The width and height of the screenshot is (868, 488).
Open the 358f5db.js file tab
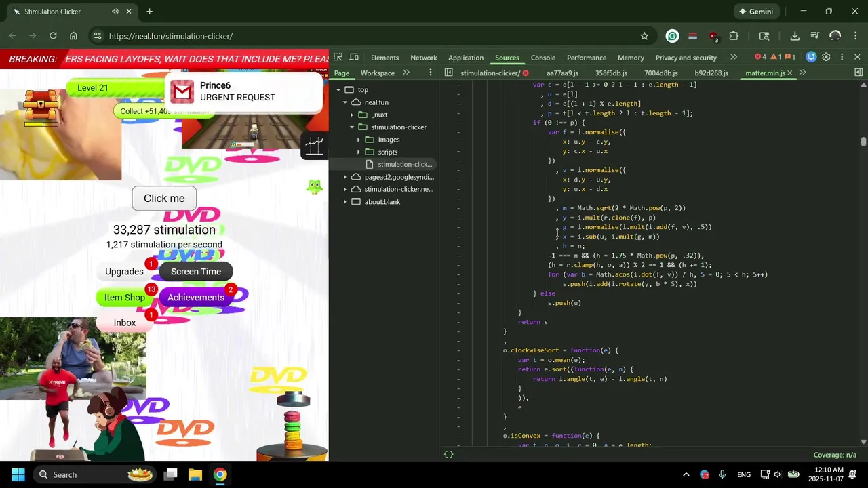611,73
